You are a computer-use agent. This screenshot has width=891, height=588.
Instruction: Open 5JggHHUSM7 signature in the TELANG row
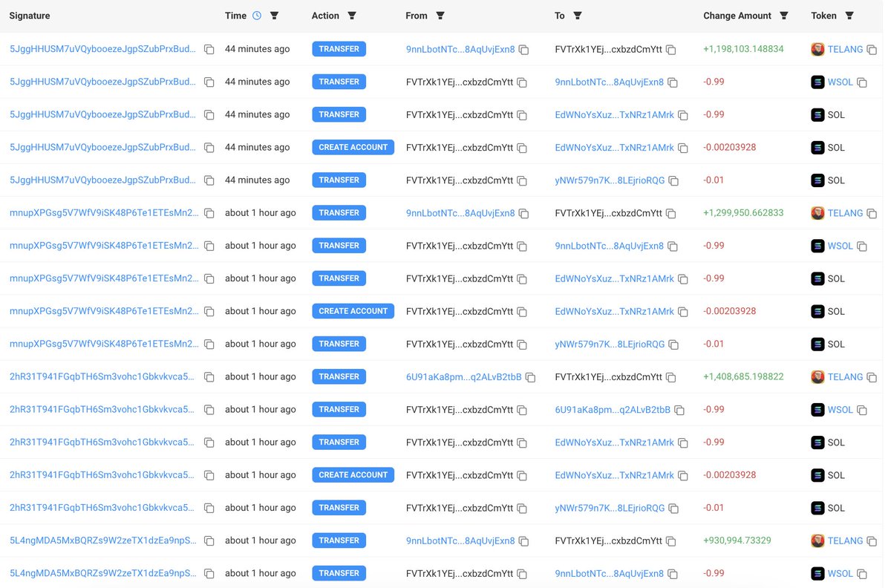coord(102,49)
